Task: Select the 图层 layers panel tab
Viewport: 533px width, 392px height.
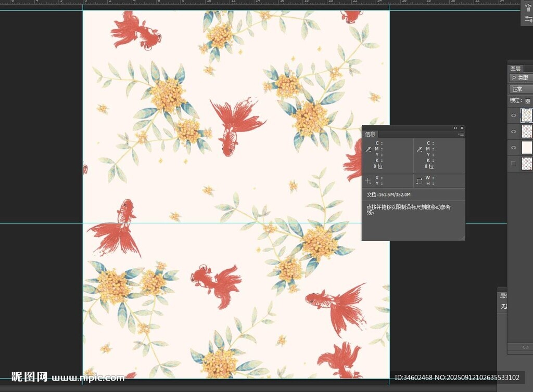Action: [515, 69]
